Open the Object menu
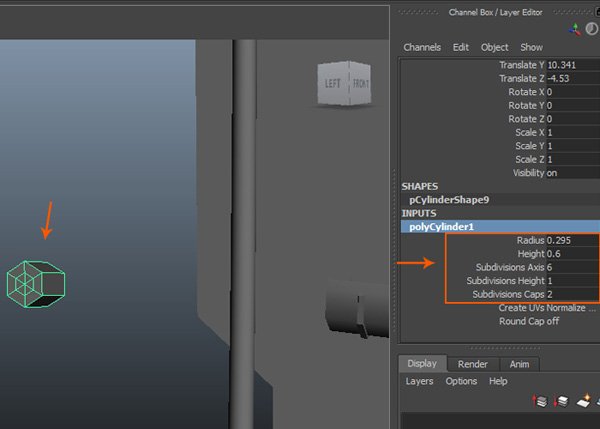 pyautogui.click(x=494, y=47)
